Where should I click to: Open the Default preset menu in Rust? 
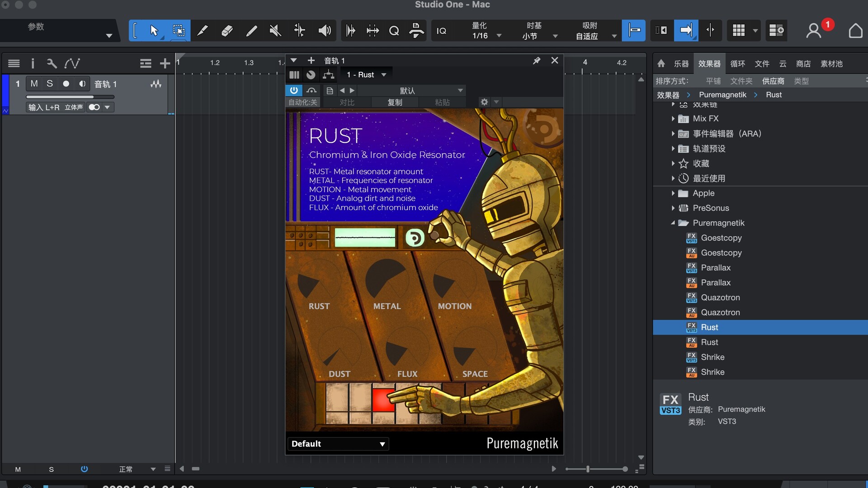(338, 444)
